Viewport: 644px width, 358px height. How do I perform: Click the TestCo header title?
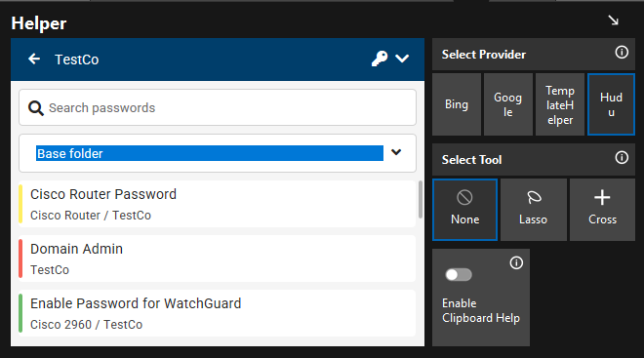[77, 60]
